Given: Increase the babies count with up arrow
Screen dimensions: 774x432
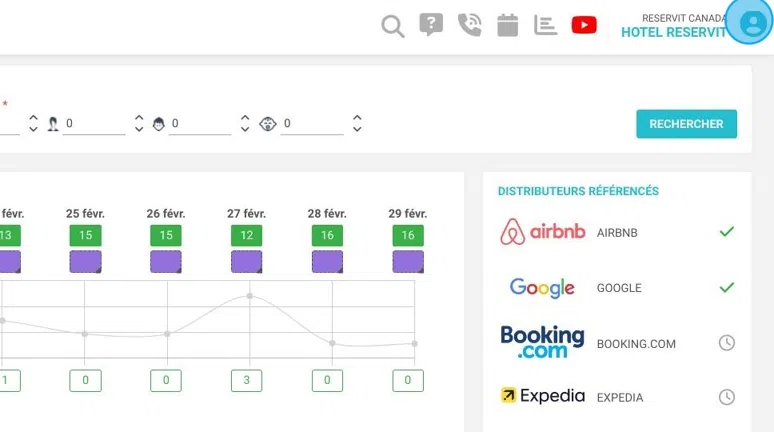Looking at the screenshot, I should (x=357, y=118).
